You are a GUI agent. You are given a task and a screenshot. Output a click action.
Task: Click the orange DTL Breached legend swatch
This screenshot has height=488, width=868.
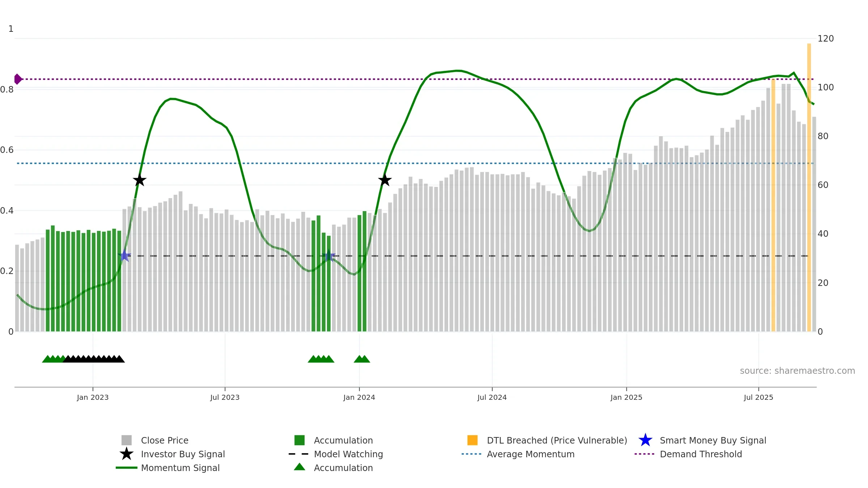coord(472,440)
